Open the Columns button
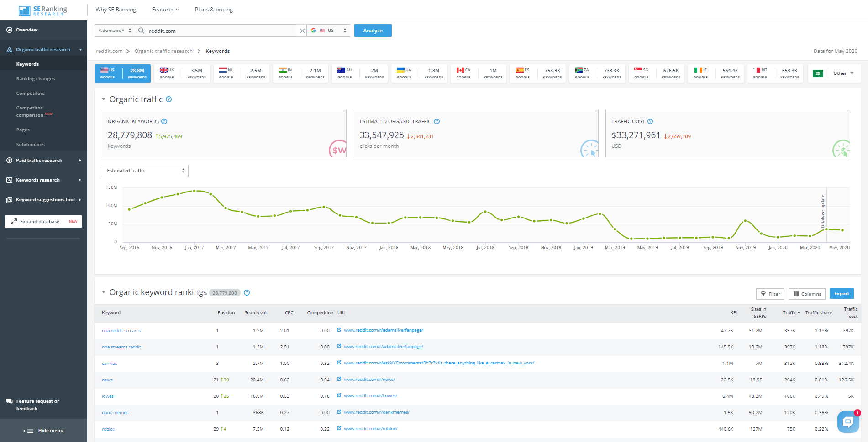Image resolution: width=868 pixels, height=442 pixels. click(x=807, y=294)
